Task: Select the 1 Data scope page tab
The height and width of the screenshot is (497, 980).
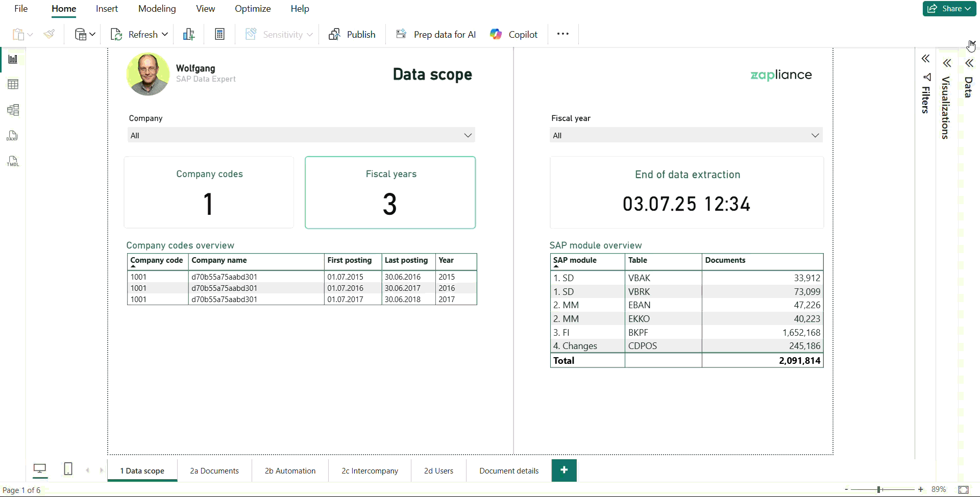Action: tap(142, 470)
